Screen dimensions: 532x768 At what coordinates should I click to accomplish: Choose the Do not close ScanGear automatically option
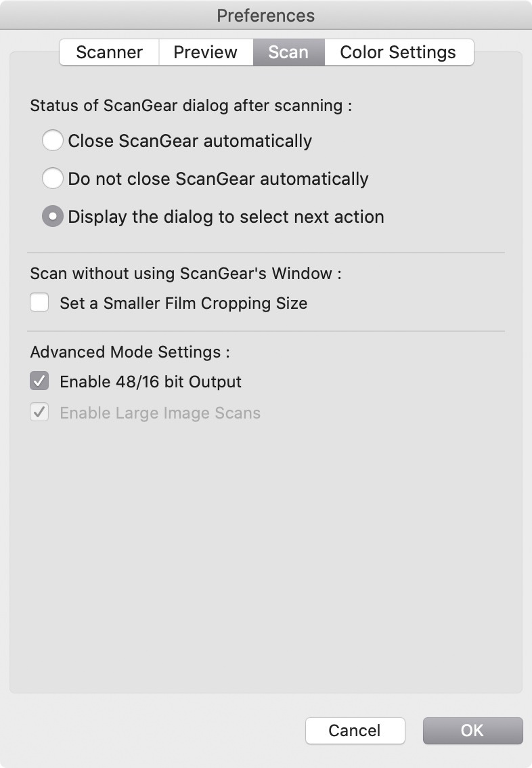tap(52, 179)
